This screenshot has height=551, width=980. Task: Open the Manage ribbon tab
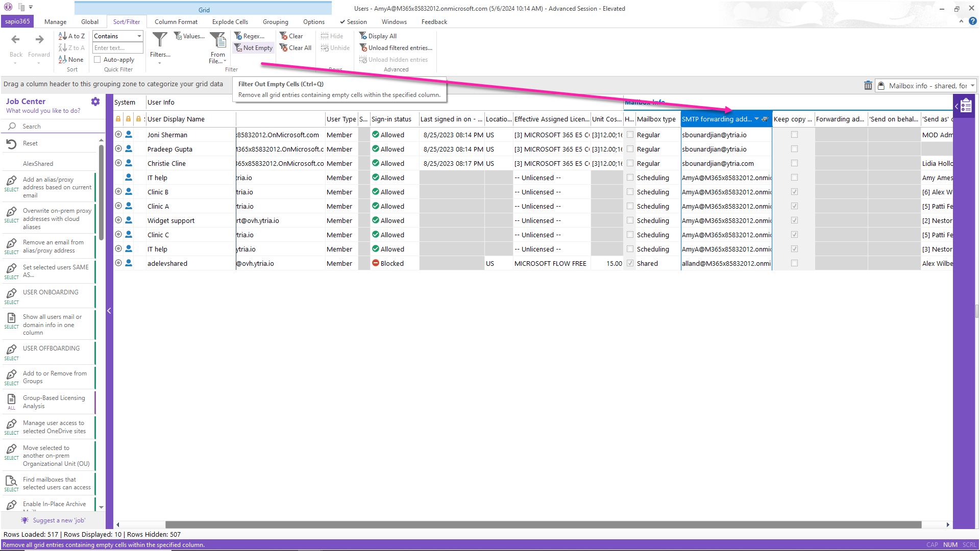coord(55,22)
